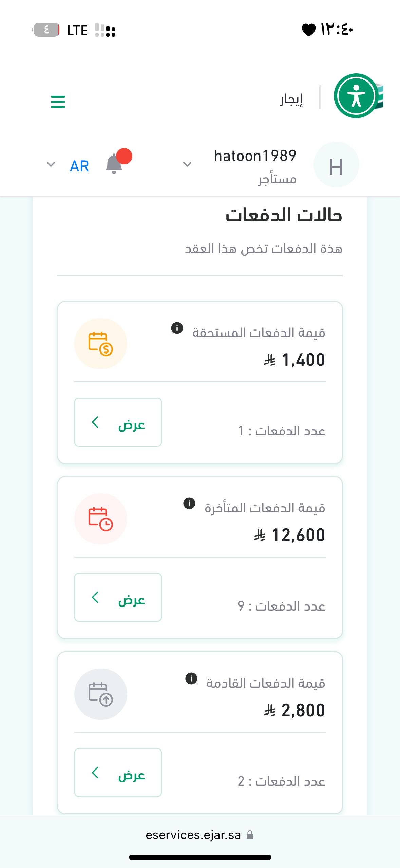The width and height of the screenshot is (400, 868).
Task: Expand the hatoon1989 account dropdown
Action: [x=187, y=165]
